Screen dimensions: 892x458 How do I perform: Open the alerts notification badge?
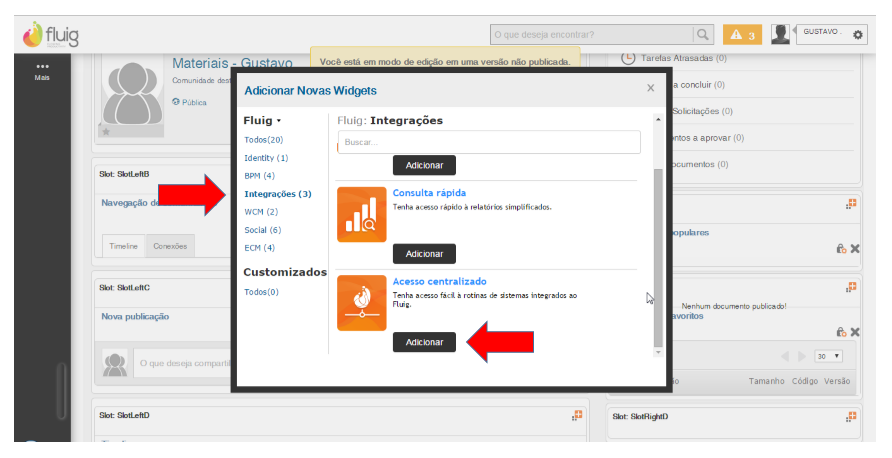742,35
